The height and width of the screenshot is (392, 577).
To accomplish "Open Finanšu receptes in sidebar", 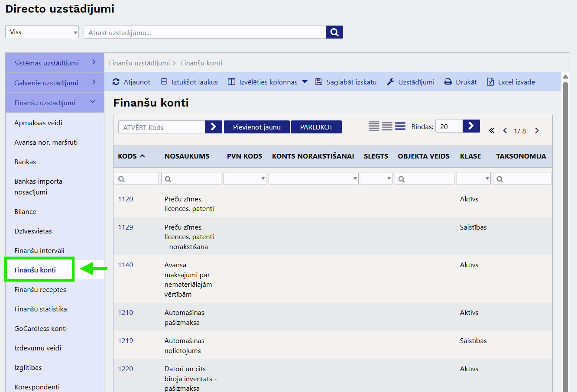I will [x=40, y=289].
